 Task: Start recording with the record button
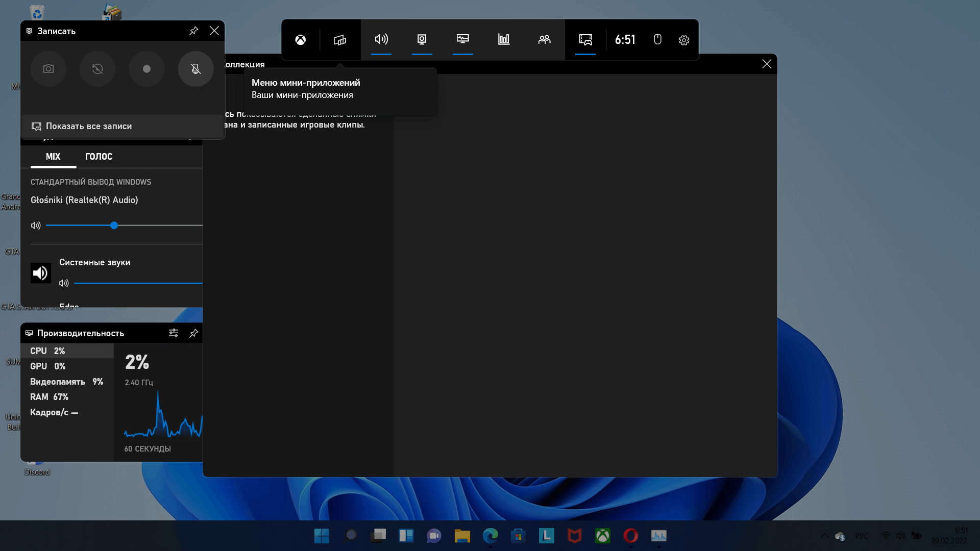click(146, 69)
